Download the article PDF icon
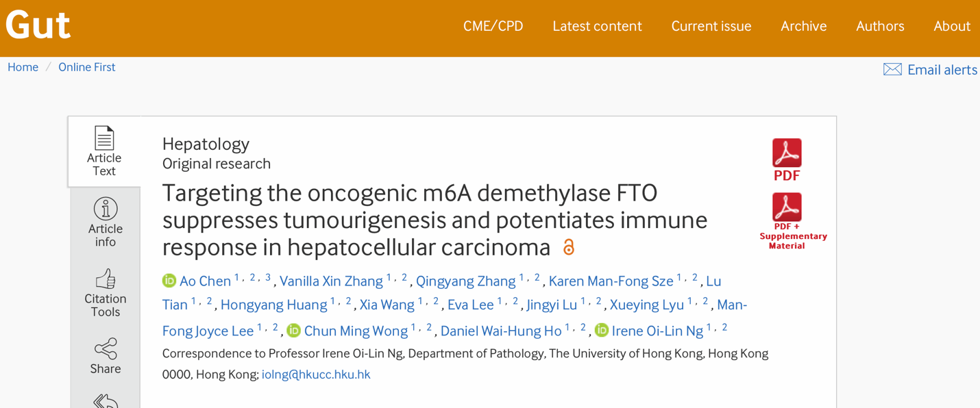 [787, 153]
